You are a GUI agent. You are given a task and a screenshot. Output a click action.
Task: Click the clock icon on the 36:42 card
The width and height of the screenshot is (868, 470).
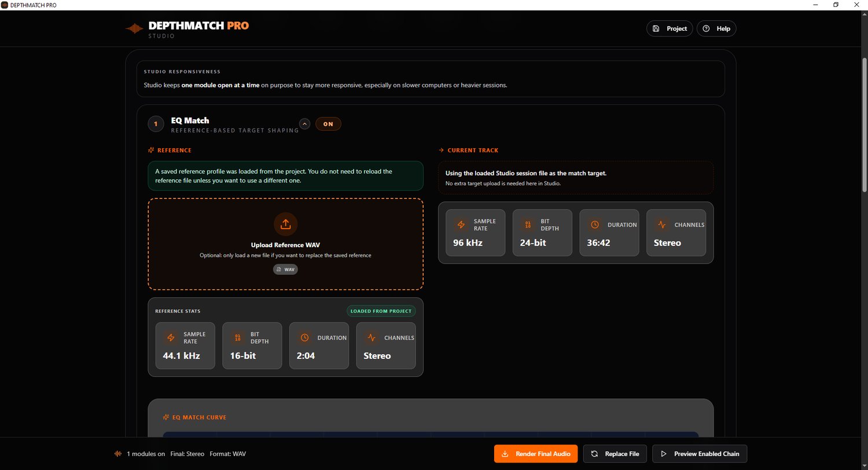pos(595,225)
